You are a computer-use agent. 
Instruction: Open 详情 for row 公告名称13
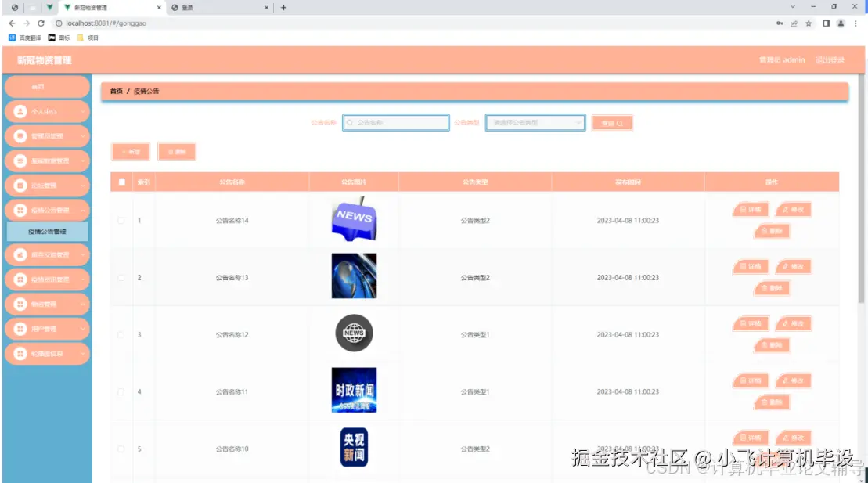click(751, 266)
